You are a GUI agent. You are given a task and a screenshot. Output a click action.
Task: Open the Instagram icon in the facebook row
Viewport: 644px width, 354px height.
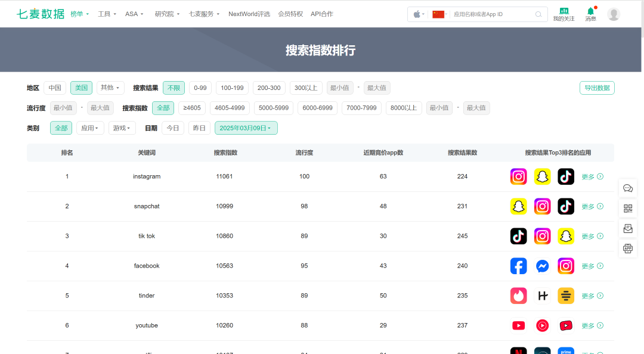click(x=566, y=266)
